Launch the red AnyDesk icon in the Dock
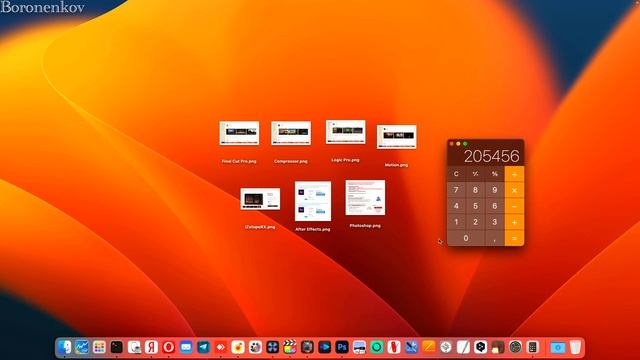This screenshot has height=360, width=640. point(221,347)
